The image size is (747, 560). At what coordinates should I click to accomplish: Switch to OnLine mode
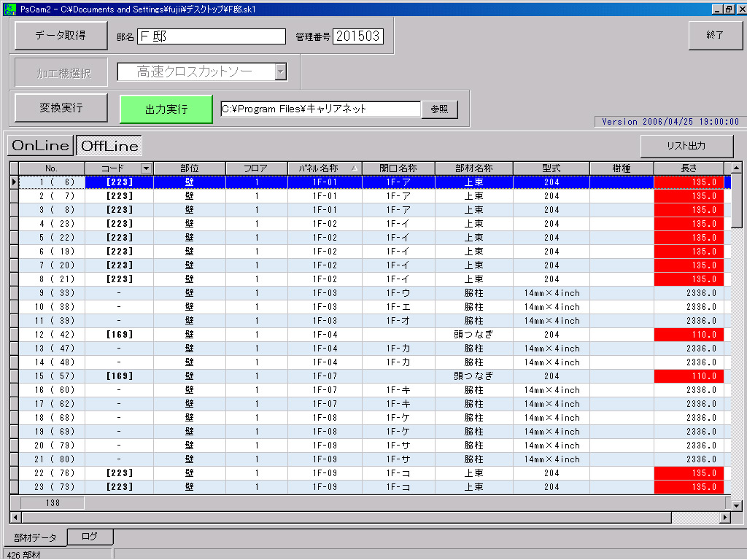click(x=41, y=145)
